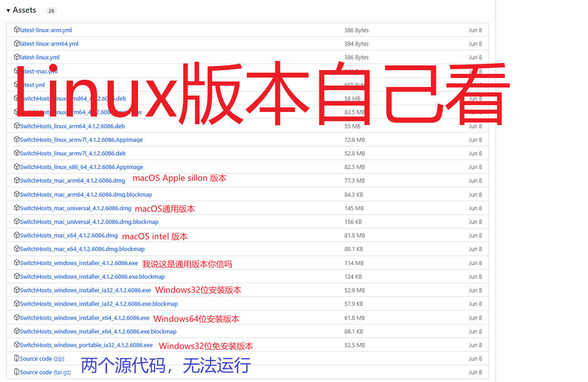This screenshot has height=382, width=588.
Task: Download SwitchHosts_mac_arm64 dmg
Action: [73, 181]
